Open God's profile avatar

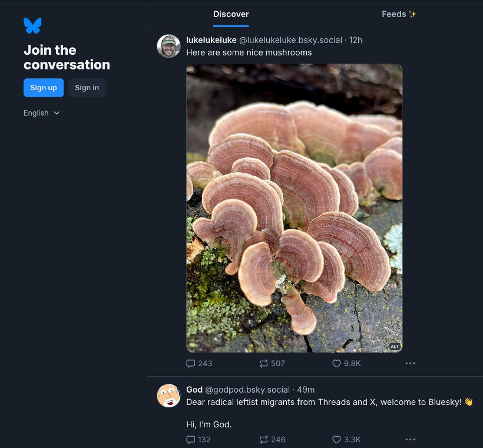coord(168,396)
